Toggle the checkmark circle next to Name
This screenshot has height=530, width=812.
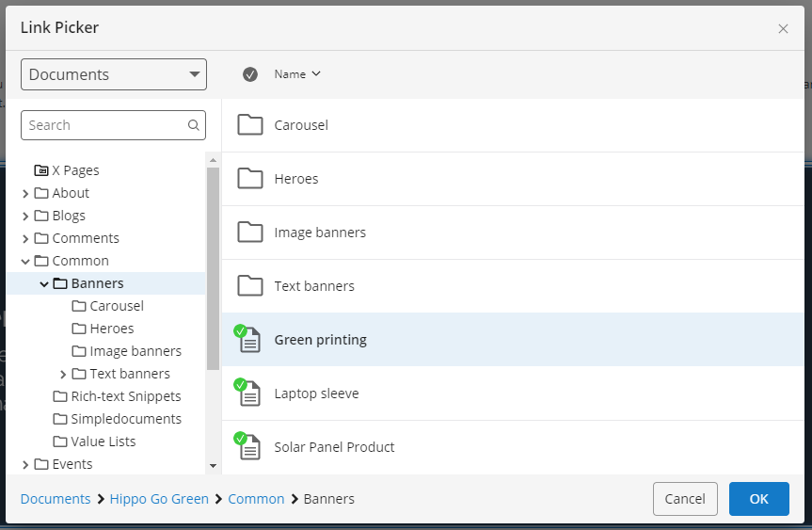[250, 74]
